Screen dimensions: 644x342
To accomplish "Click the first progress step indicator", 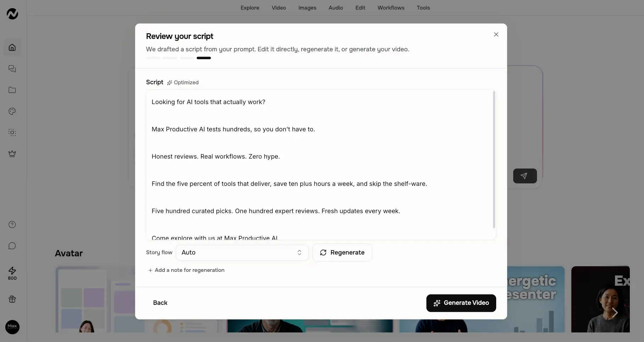I will click(x=153, y=58).
